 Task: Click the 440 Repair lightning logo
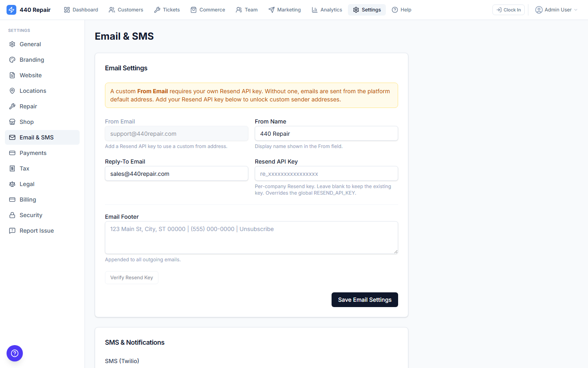11,9
